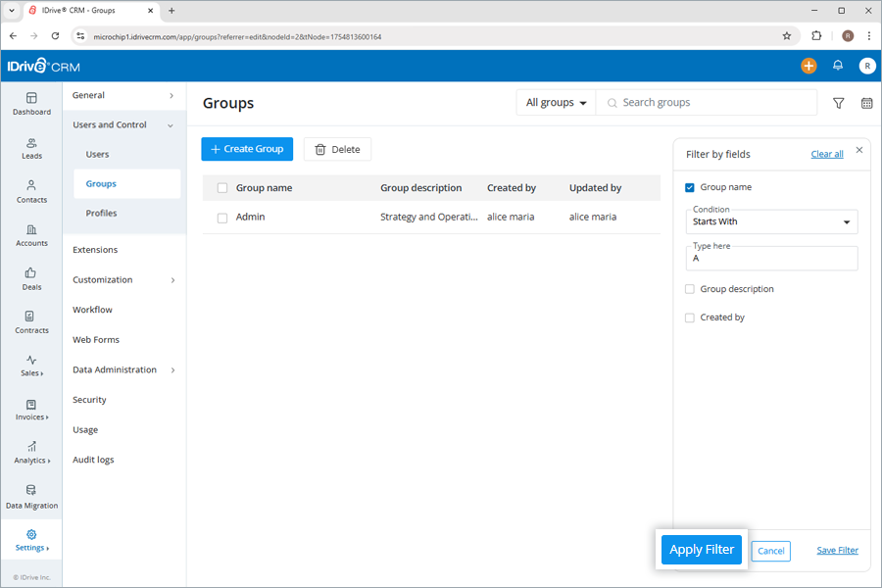Open the Starts With condition dropdown
This screenshot has width=882, height=588.
click(x=771, y=221)
